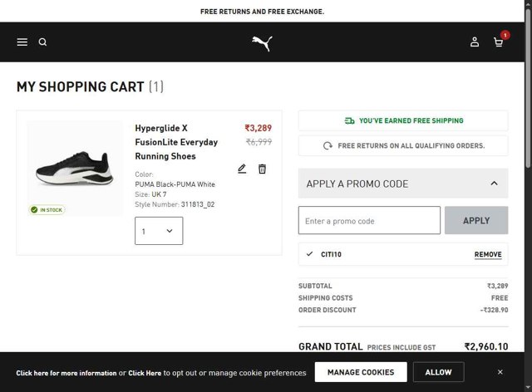Collapse the Apply a Promo Code section
The height and width of the screenshot is (392, 532).
494,184
